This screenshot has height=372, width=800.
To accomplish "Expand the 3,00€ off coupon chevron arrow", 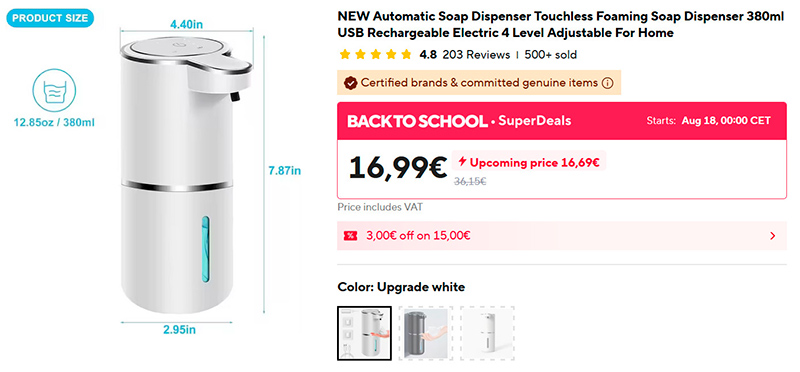I will pyautogui.click(x=772, y=236).
